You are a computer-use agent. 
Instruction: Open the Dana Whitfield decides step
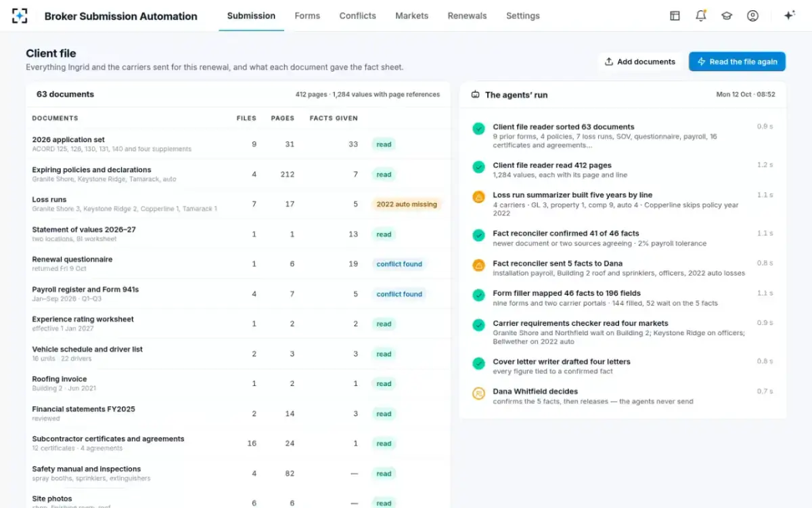click(x=623, y=396)
